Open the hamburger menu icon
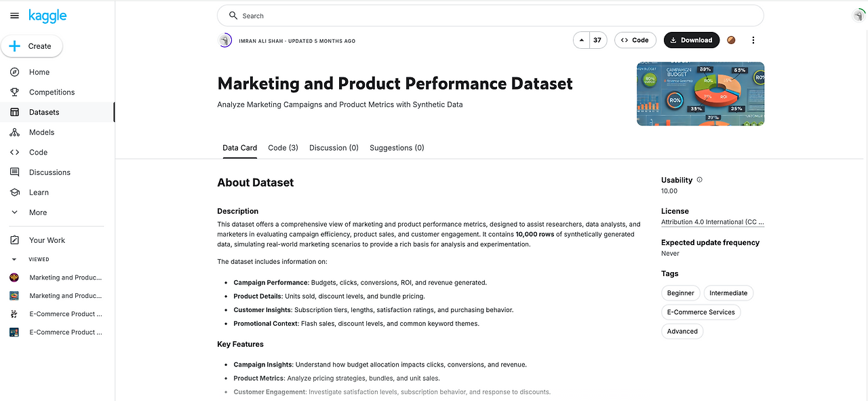 click(x=14, y=16)
